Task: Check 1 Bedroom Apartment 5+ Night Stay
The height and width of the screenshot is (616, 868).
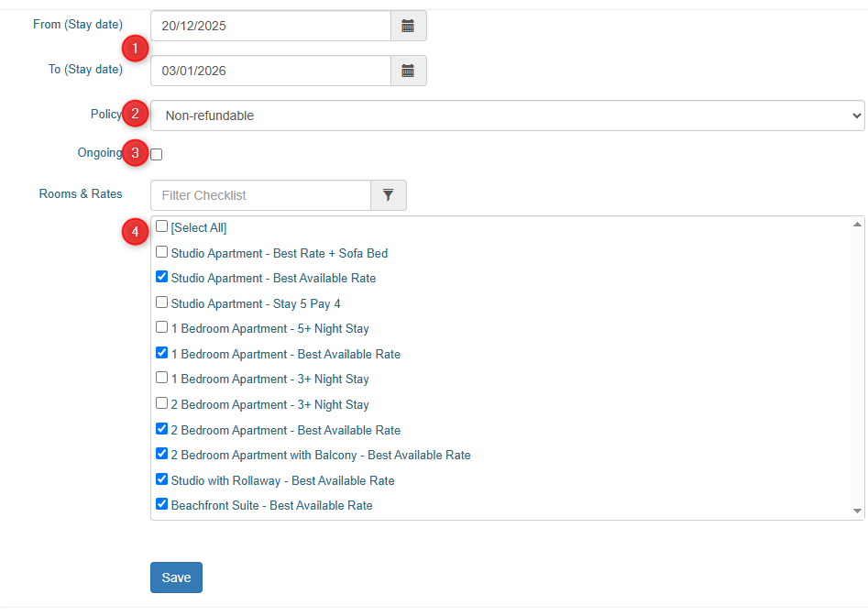Action: tap(161, 327)
